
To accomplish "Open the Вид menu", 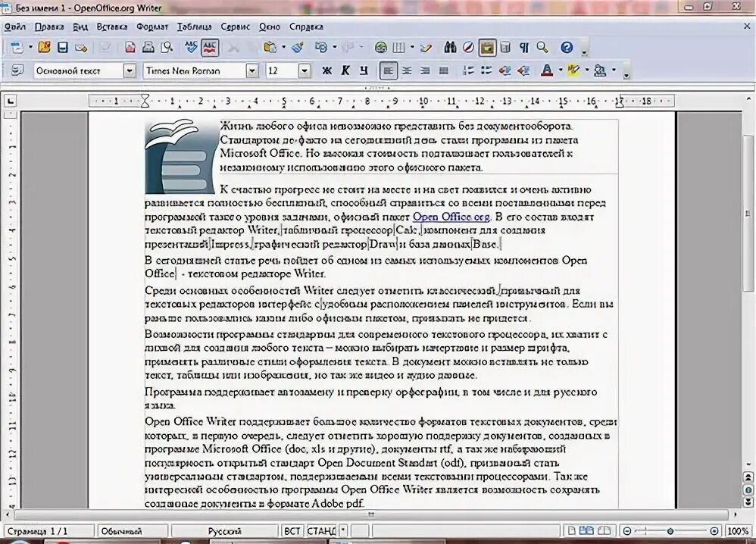I will pos(80,27).
